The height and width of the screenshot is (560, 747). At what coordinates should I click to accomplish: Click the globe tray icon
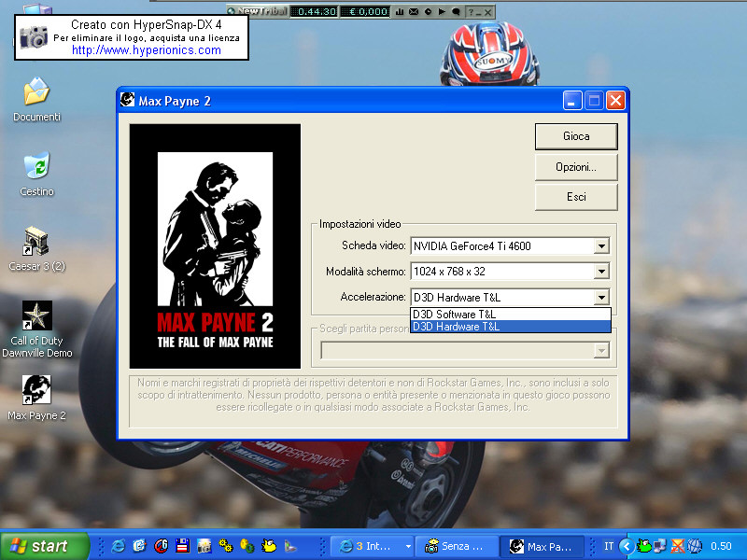point(695,546)
